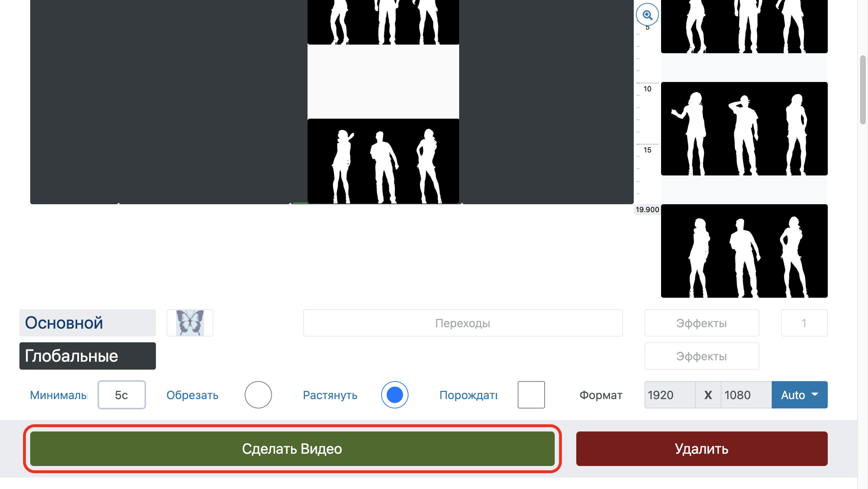The width and height of the screenshot is (868, 489).
Task: Click the third silhouettes thumbnail at frame 15
Action: tap(744, 128)
